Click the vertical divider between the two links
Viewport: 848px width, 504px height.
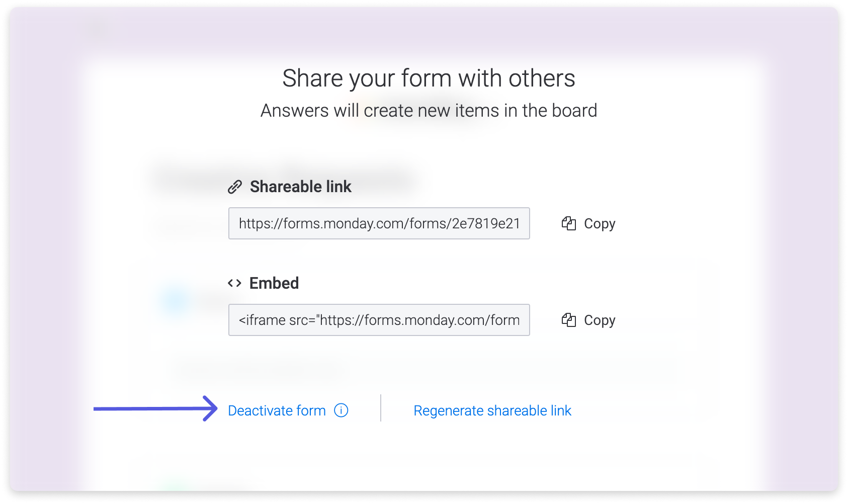381,408
